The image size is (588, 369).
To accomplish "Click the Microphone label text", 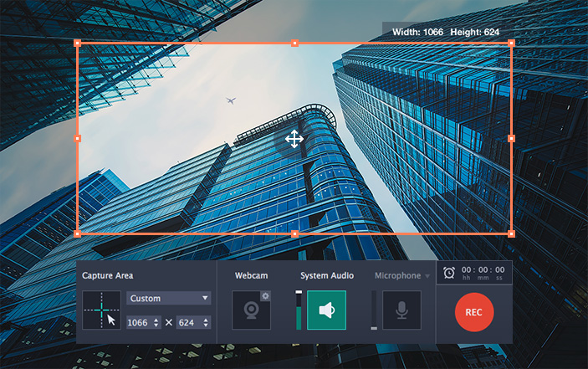I will (x=398, y=275).
